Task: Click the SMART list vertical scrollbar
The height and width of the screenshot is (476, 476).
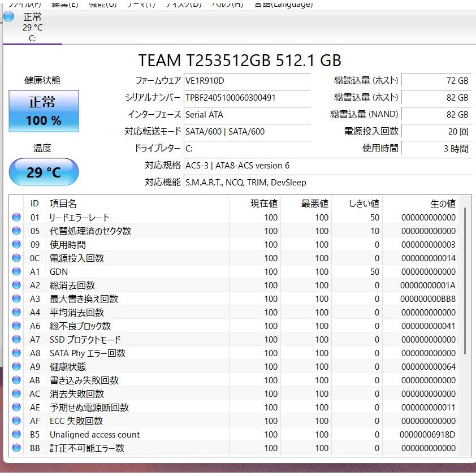Action: 465,281
